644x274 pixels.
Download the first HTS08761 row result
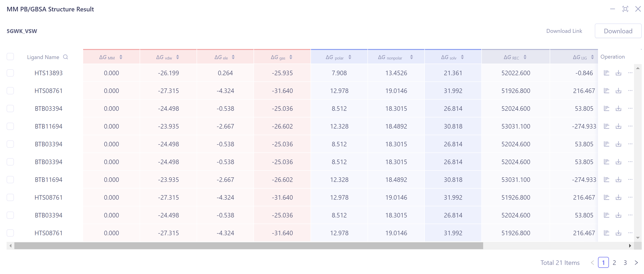click(x=618, y=90)
